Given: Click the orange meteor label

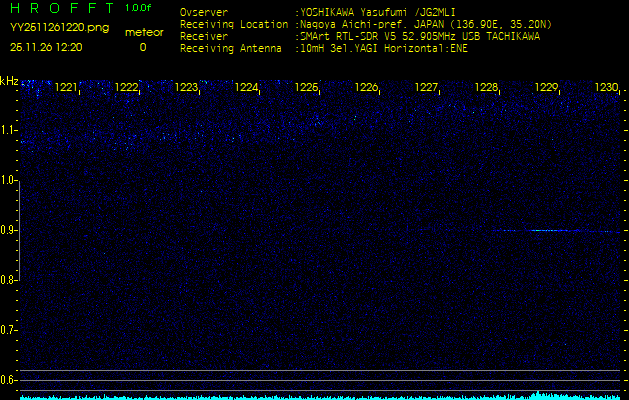Looking at the screenshot, I should [144, 32].
